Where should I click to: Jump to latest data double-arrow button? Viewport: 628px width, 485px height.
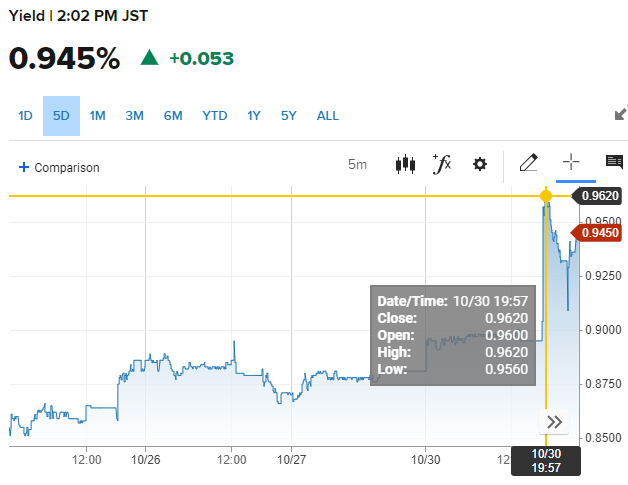click(554, 422)
